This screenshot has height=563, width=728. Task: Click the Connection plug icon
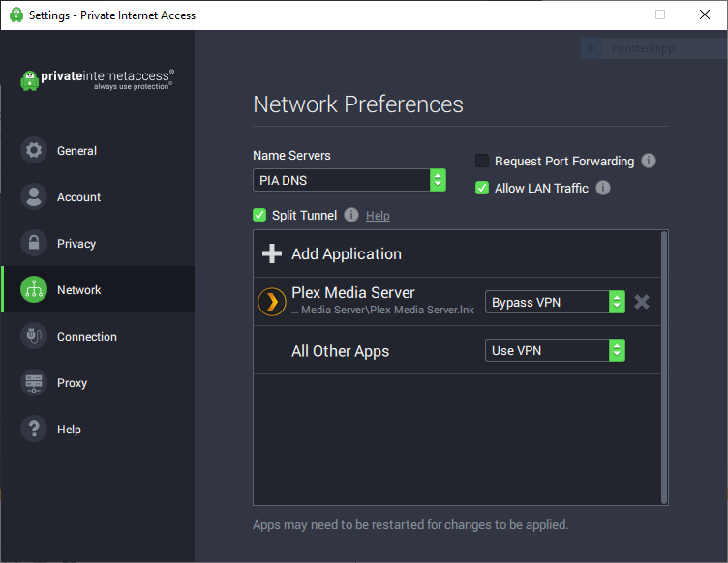[34, 337]
